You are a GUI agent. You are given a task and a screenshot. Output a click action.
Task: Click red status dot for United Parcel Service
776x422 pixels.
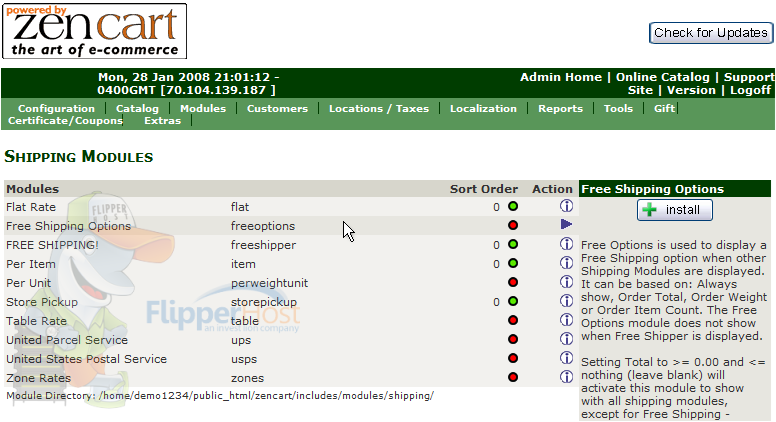[x=513, y=339]
